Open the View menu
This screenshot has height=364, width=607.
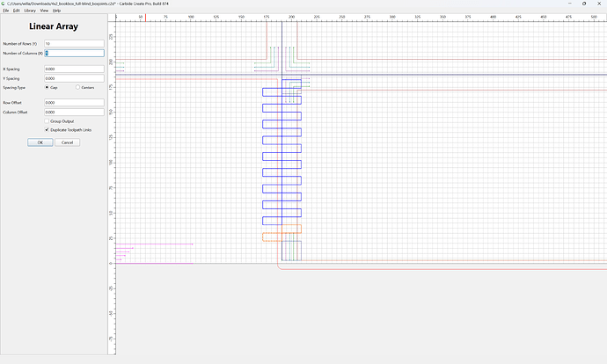coord(44,11)
